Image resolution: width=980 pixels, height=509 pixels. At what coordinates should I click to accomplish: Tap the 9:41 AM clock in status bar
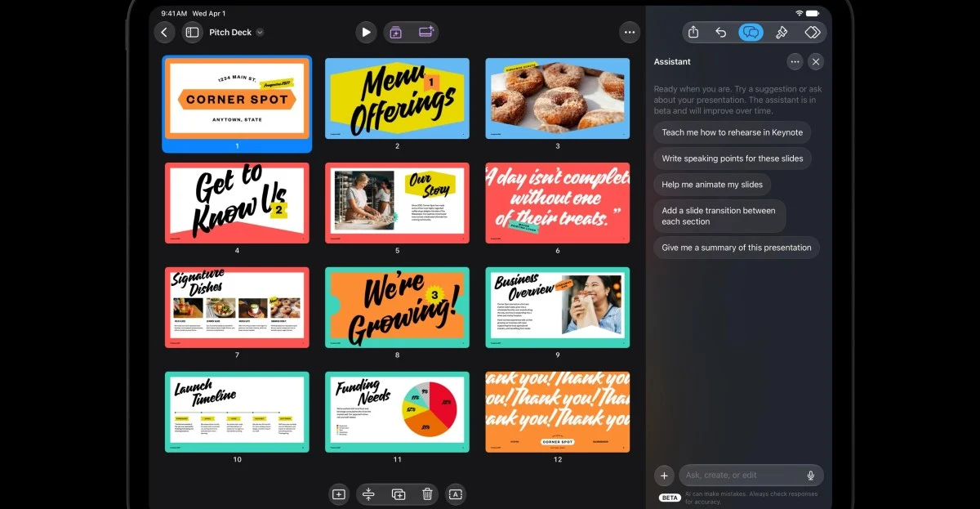pyautogui.click(x=174, y=14)
